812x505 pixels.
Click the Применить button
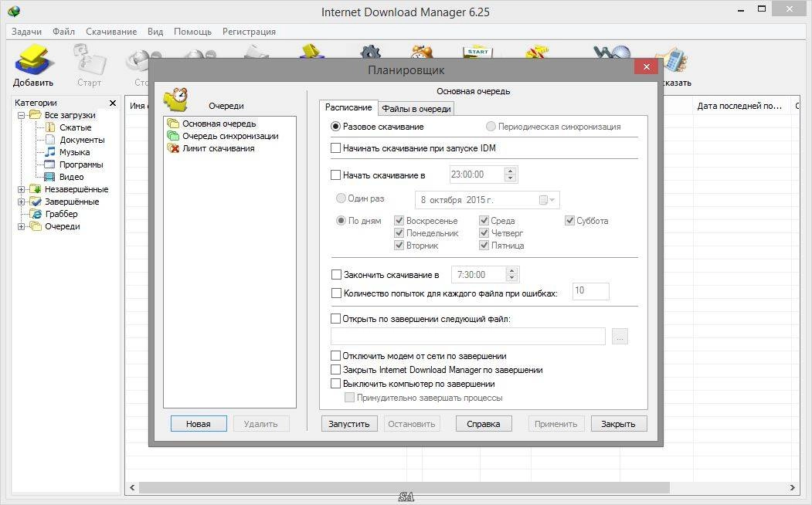556,424
